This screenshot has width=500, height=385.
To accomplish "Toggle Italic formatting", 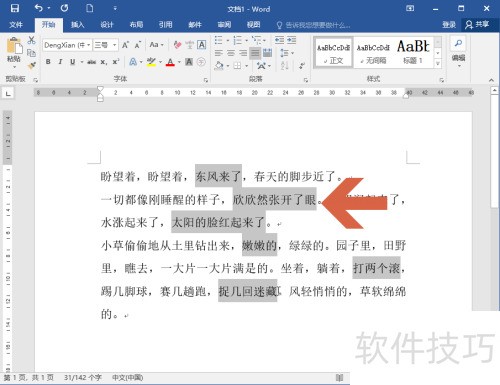I will 60,62.
